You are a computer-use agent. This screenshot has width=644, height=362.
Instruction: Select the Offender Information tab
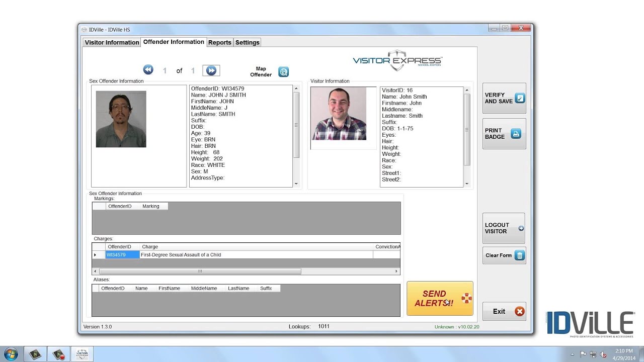(174, 42)
